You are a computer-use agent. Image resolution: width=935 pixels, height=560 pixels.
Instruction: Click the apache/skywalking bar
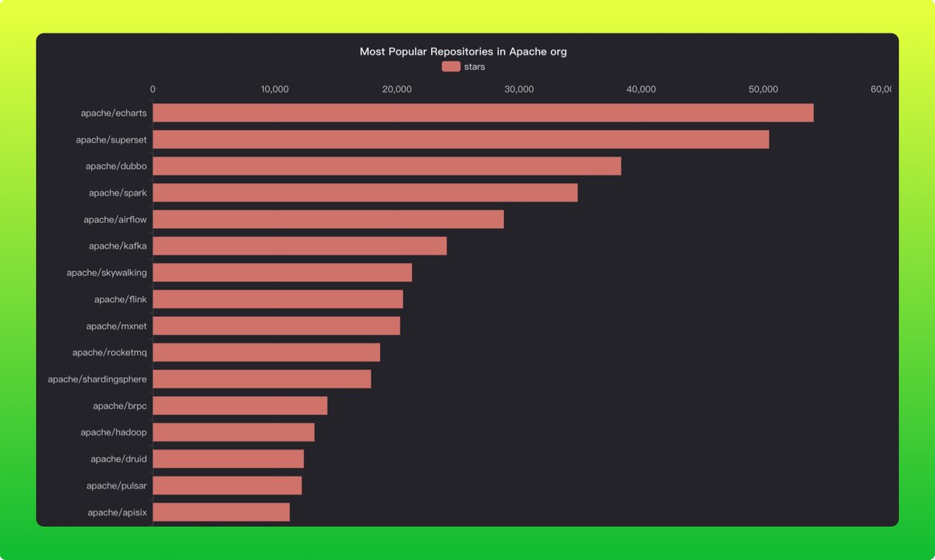[282, 273]
